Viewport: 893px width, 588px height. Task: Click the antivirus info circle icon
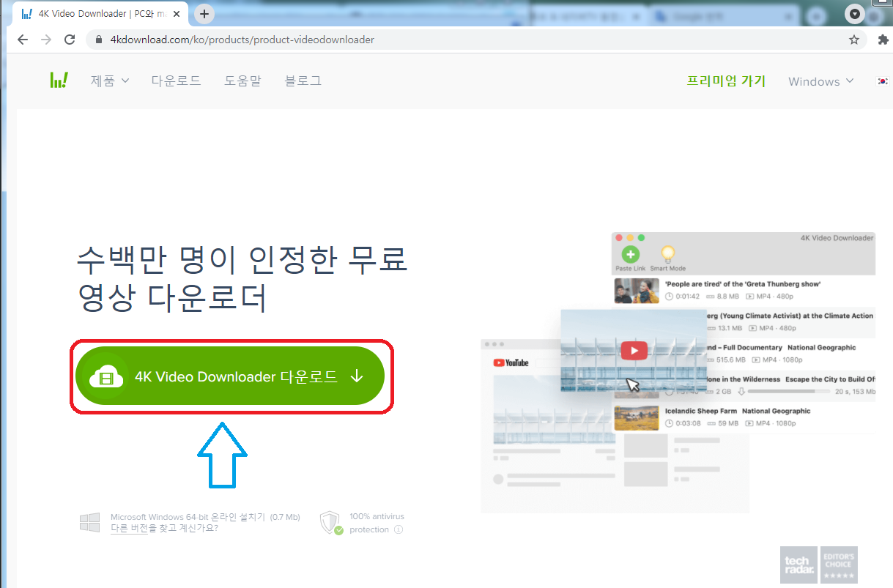pos(399,529)
